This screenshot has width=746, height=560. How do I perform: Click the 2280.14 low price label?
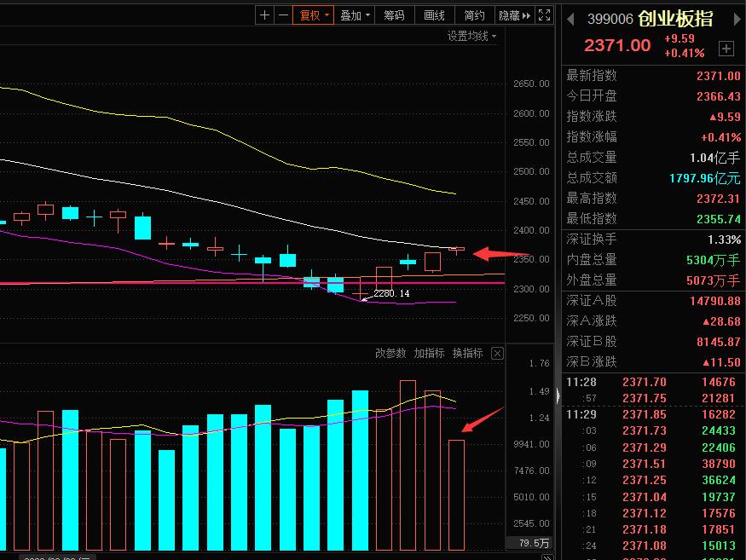(391, 293)
